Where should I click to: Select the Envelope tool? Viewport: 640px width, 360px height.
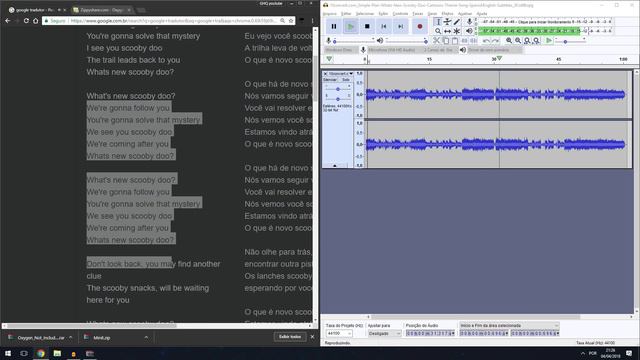pyautogui.click(x=447, y=22)
